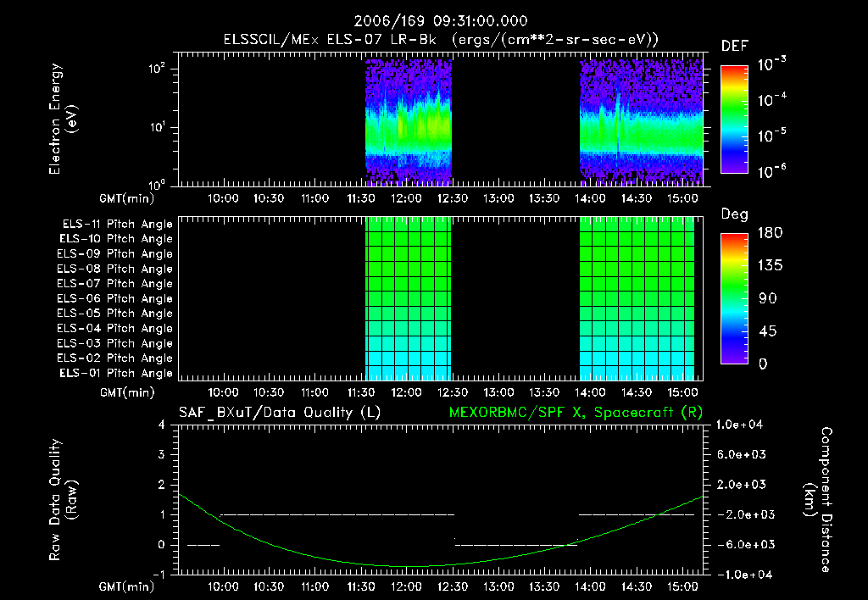
Task: Select the ELS-06 Pitch Angle row label
Action: (x=114, y=298)
